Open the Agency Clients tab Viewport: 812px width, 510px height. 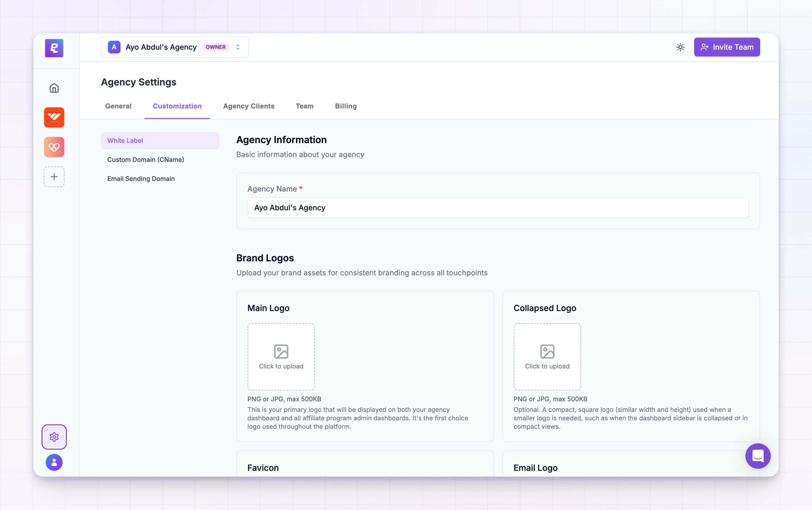pyautogui.click(x=249, y=106)
